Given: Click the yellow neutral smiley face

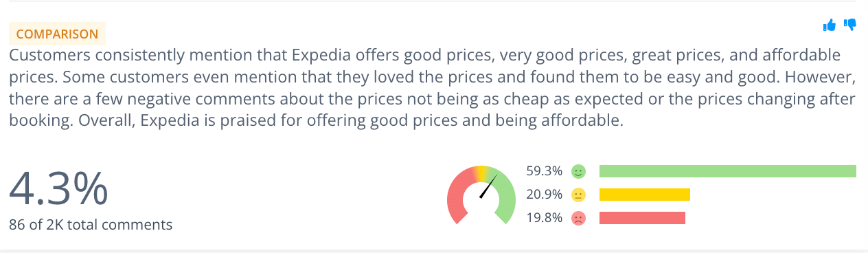Looking at the screenshot, I should tap(578, 195).
